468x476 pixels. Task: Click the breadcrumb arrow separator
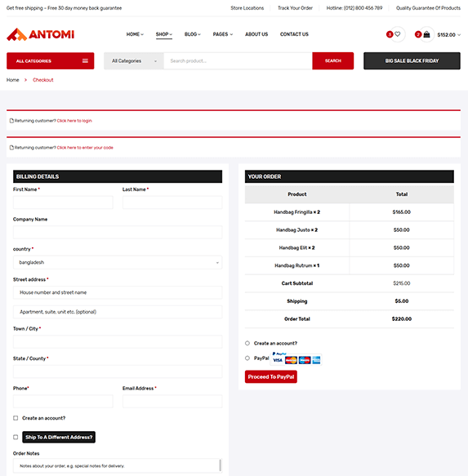[26, 80]
